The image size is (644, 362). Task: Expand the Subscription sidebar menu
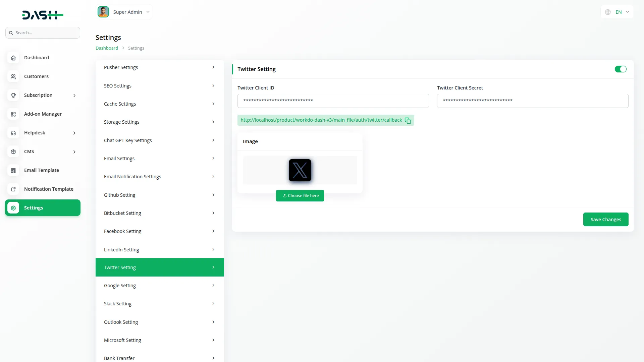pos(74,96)
